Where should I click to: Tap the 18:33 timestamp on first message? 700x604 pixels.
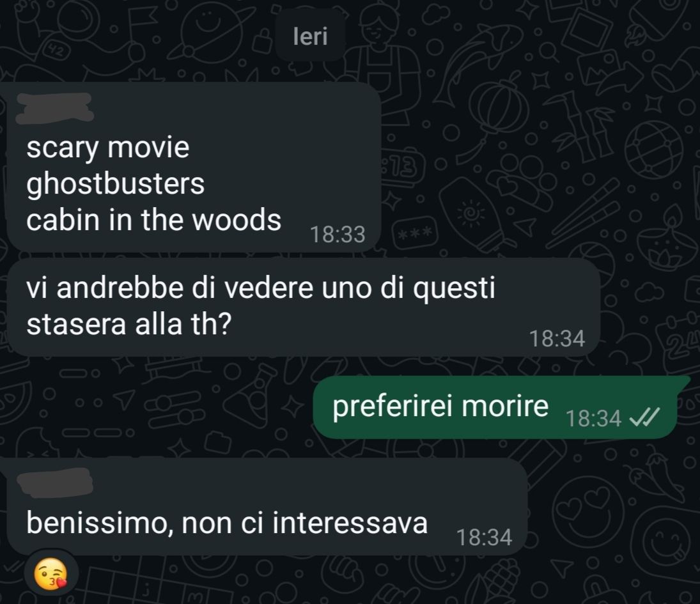[x=338, y=235]
